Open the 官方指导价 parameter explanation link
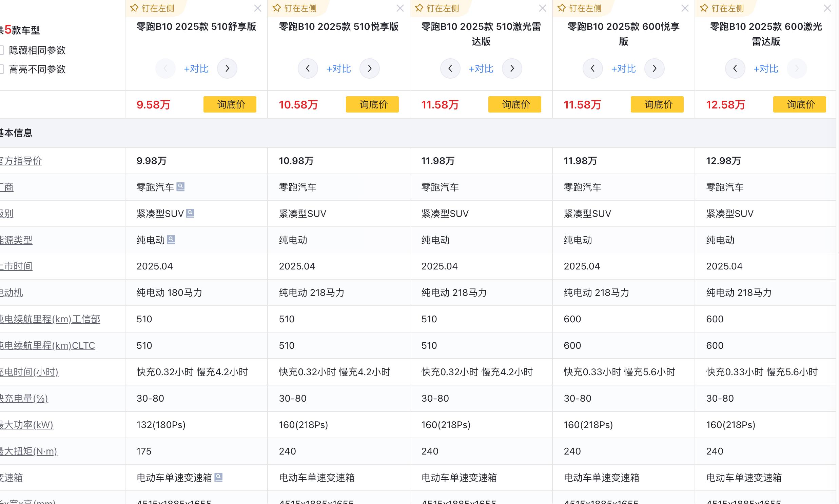Image resolution: width=839 pixels, height=504 pixels. point(20,161)
